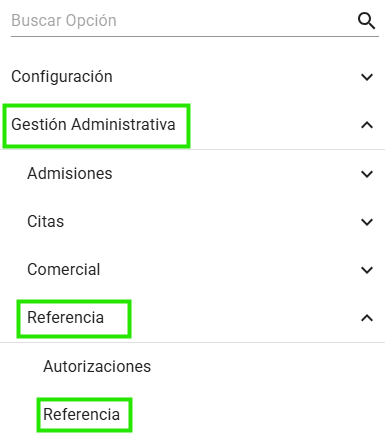Viewport: 385px width, 433px height.
Task: Expand the Configuración chevron arrow
Action: pos(367,77)
